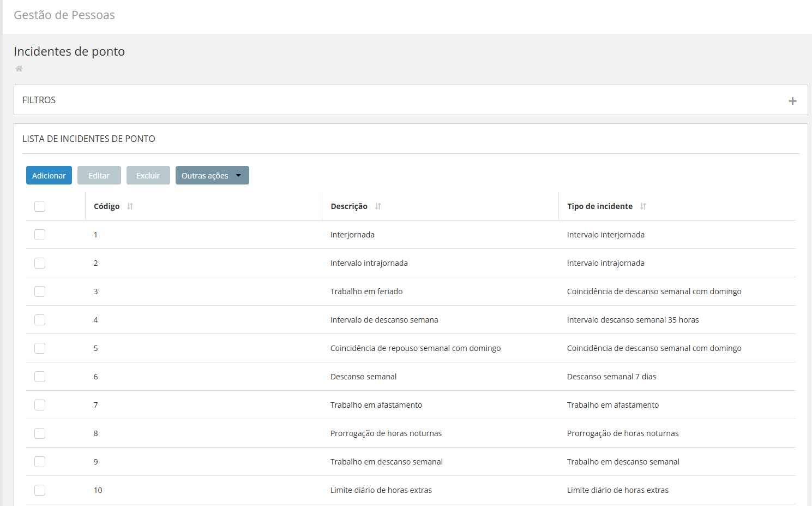Click the Tipo de incidente header label
Viewport: 812px width, 506px height.
600,206
